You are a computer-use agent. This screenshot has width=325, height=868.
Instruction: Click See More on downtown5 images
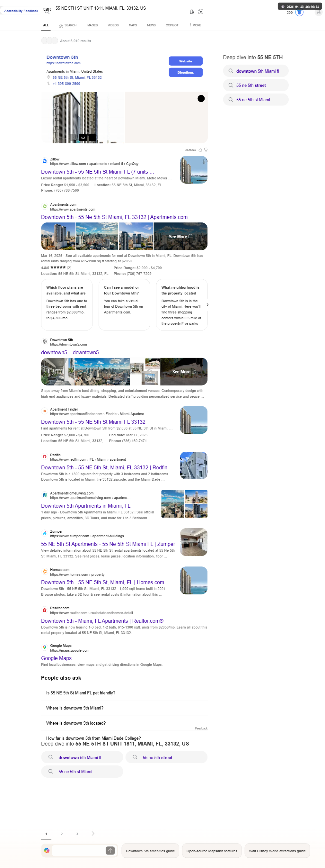(184, 372)
